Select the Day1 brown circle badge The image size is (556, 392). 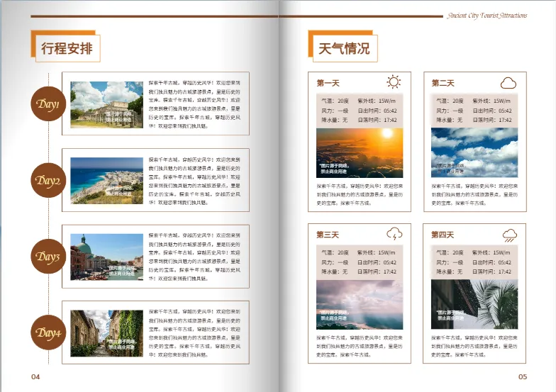(49, 105)
